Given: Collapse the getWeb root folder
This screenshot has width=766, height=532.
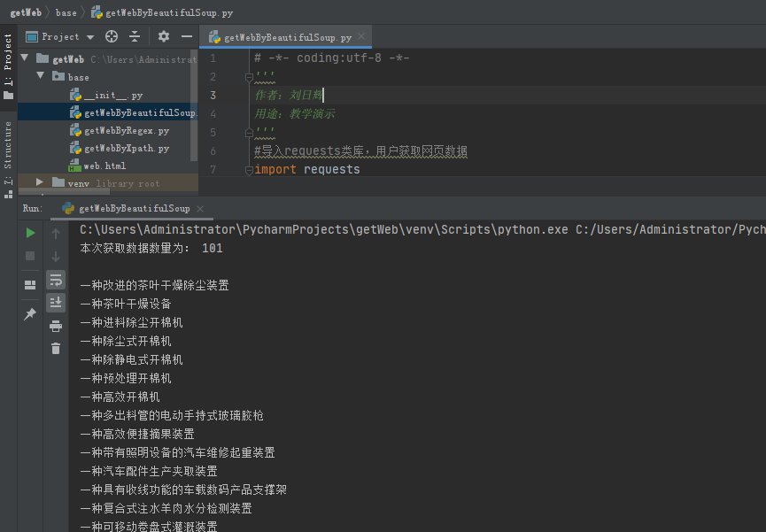Looking at the screenshot, I should coord(25,58).
